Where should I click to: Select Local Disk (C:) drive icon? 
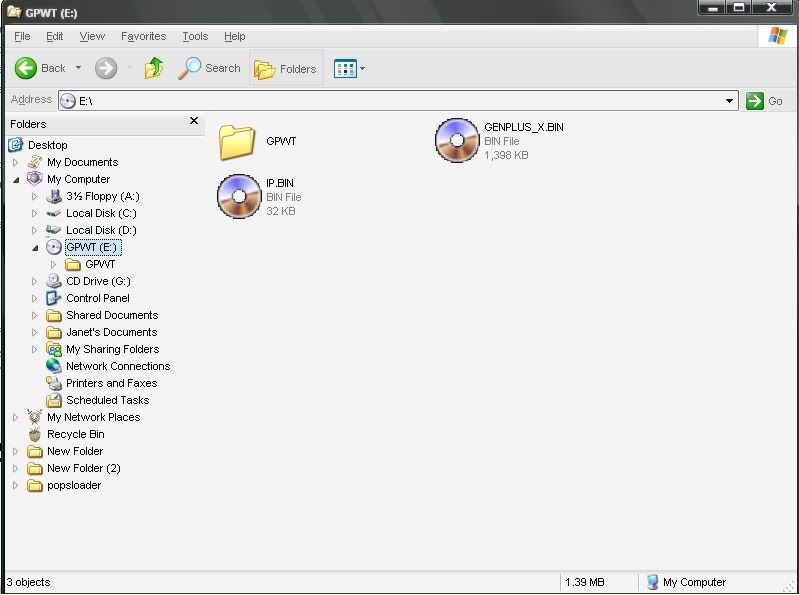point(54,213)
